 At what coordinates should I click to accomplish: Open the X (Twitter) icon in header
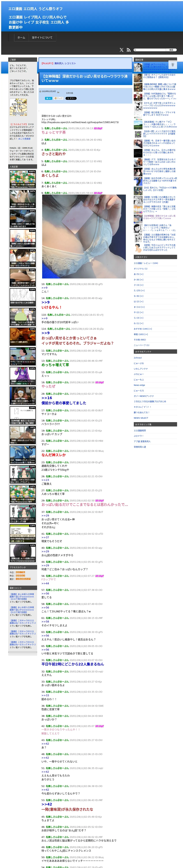click(121, 50)
